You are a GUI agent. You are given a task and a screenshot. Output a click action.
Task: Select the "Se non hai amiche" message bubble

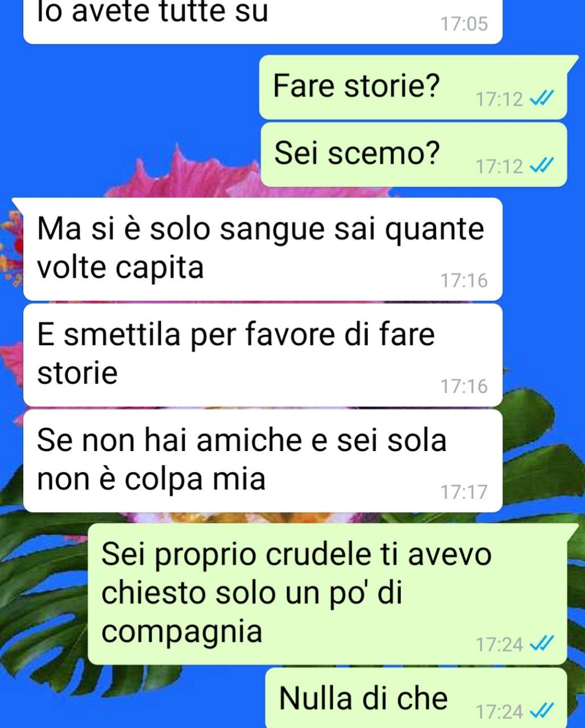point(263,461)
